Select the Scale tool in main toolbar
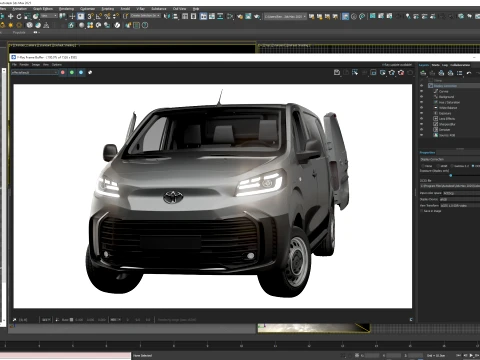 pos(27,16)
